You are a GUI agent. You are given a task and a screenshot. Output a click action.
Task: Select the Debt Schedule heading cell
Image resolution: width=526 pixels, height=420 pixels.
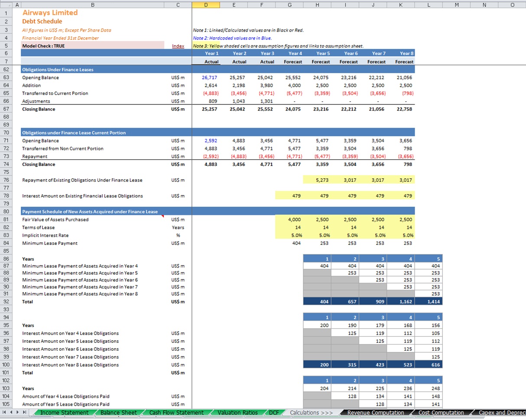42,21
